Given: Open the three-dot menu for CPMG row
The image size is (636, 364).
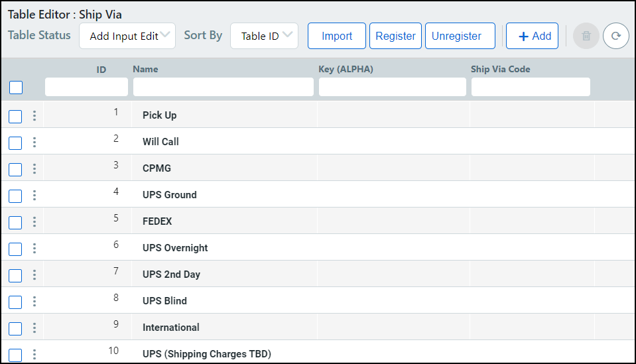Looking at the screenshot, I should 34,169.
